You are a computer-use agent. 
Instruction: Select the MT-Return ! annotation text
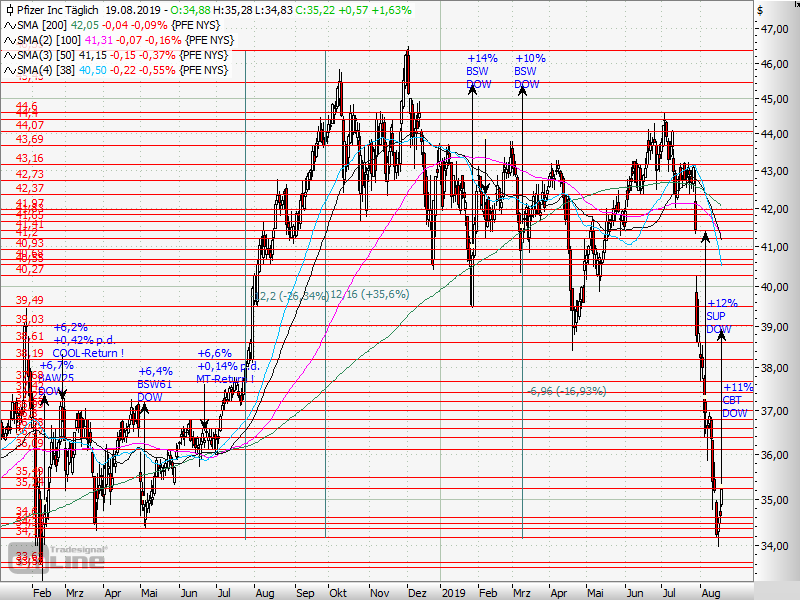(x=225, y=379)
